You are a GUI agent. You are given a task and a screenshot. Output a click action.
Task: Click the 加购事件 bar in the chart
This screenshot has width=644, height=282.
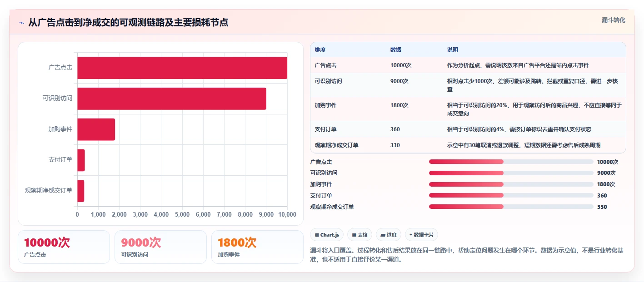(x=96, y=129)
